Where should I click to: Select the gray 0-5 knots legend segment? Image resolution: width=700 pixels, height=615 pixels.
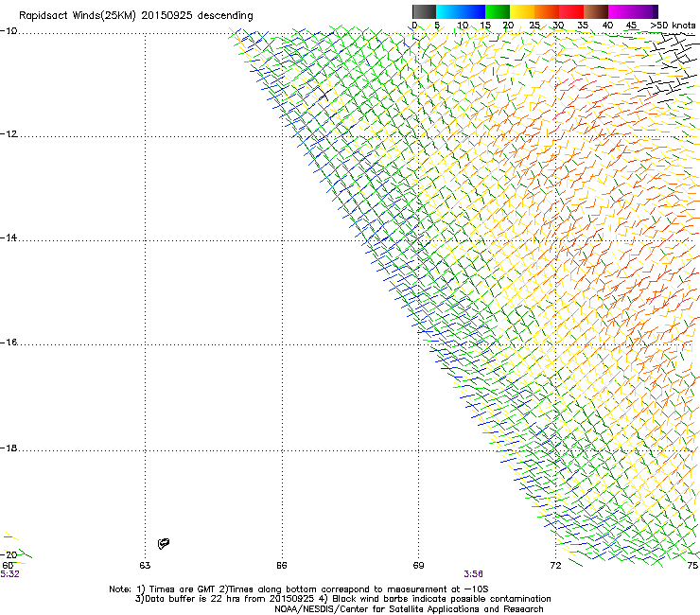(424, 11)
